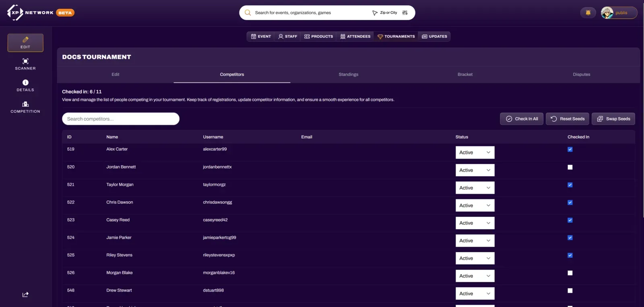Check in Morgan Blake
Viewport: 644px width, 307px height.
[570, 273]
